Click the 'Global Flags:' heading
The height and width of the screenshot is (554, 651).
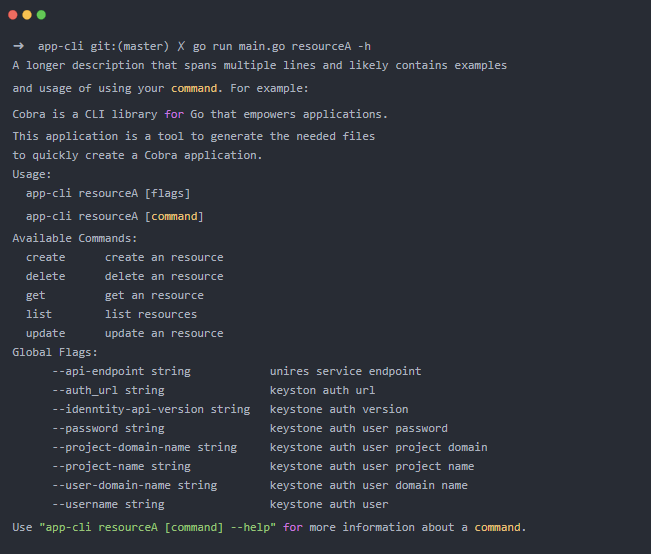(x=55, y=352)
